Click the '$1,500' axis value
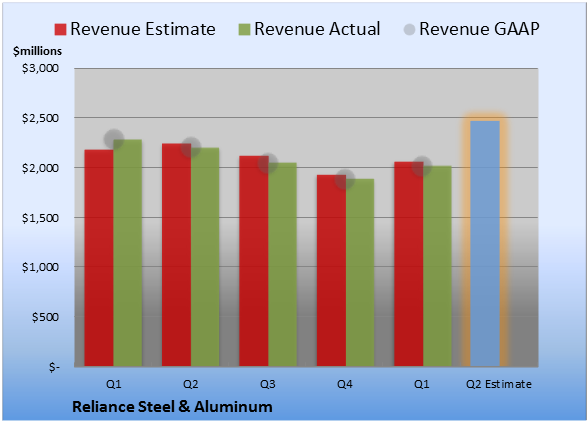588x422 pixels. click(x=40, y=218)
